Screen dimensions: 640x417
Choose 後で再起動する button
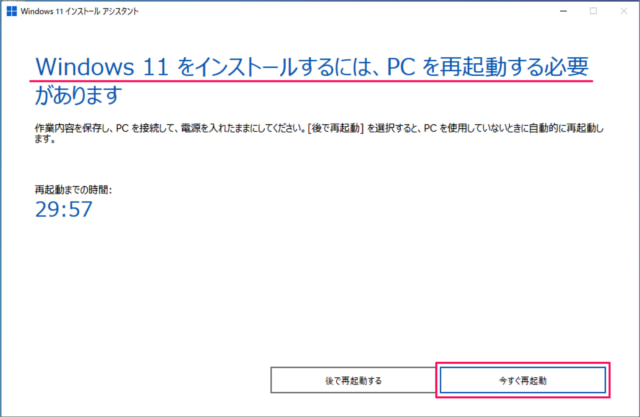pos(353,380)
